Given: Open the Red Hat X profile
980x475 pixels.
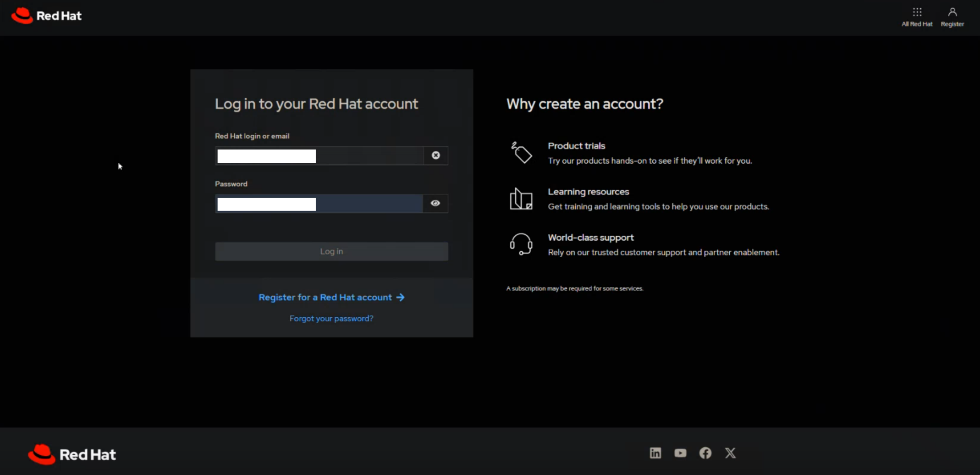Looking at the screenshot, I should coord(730,453).
